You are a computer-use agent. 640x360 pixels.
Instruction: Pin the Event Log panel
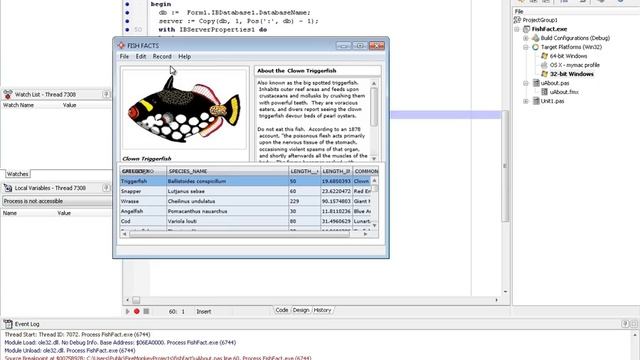click(x=625, y=324)
